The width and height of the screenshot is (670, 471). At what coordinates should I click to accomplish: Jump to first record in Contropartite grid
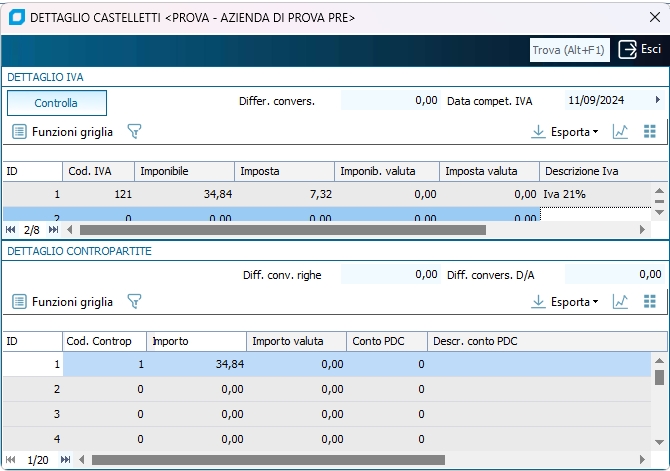click(11, 460)
